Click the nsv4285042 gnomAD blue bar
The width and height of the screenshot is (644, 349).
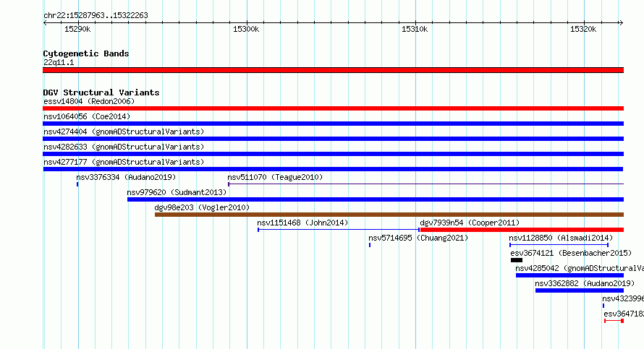[569, 275]
